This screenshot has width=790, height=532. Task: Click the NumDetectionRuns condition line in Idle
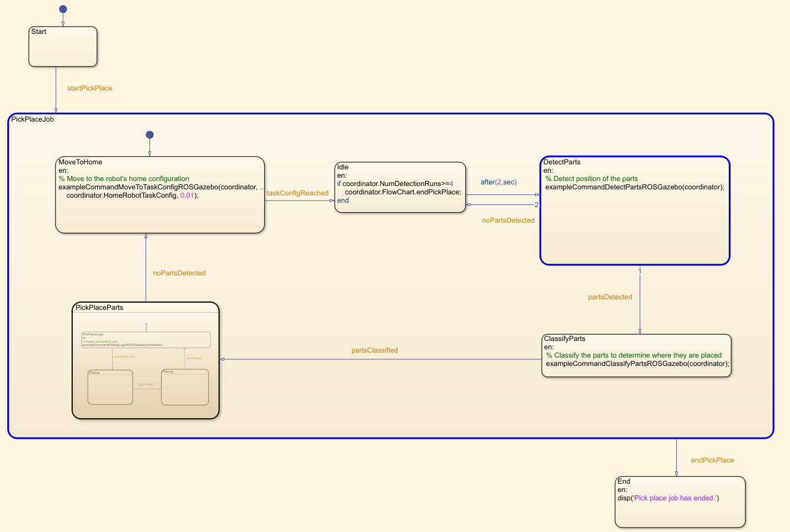click(395, 184)
